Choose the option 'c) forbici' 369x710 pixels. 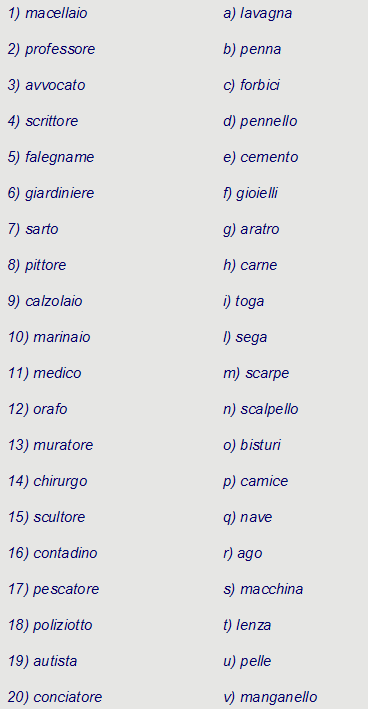point(251,85)
